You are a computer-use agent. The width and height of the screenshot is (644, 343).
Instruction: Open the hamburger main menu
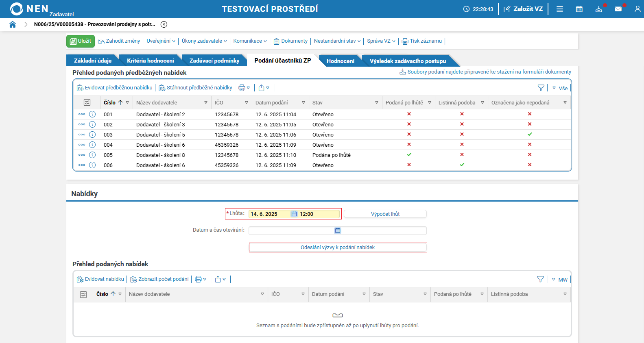click(x=560, y=9)
